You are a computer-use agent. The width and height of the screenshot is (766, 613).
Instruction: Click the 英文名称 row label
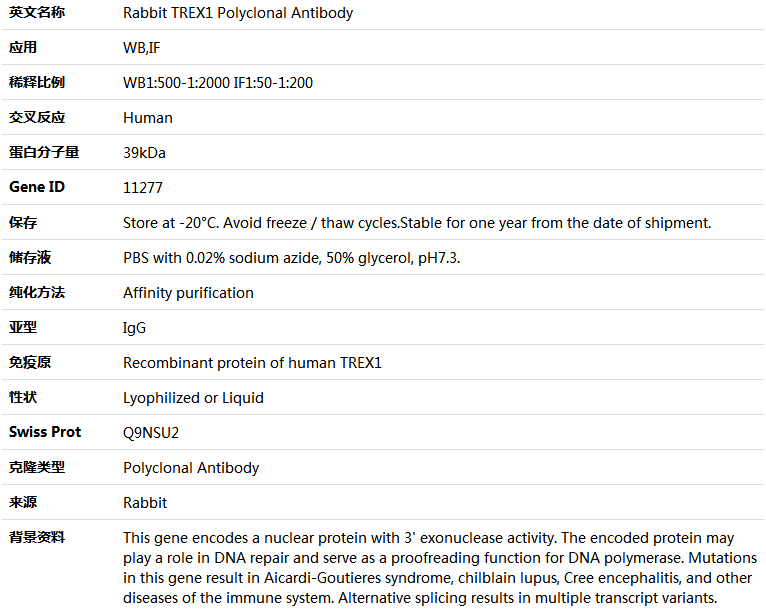pyautogui.click(x=37, y=12)
